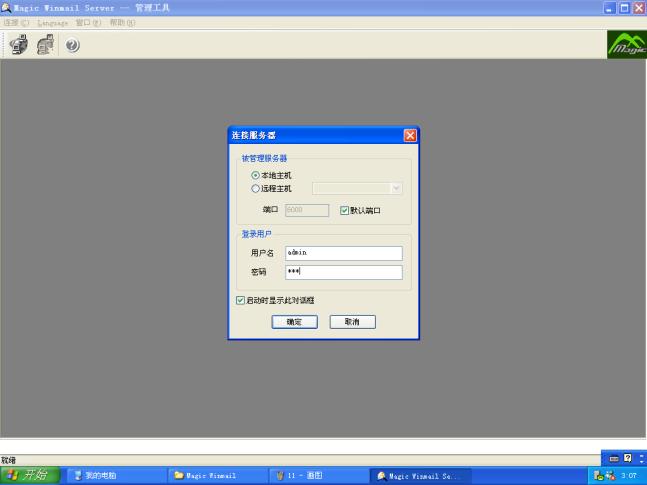This screenshot has width=647, height=485.
Task: Open the 帮助 menu
Action: [x=120, y=22]
